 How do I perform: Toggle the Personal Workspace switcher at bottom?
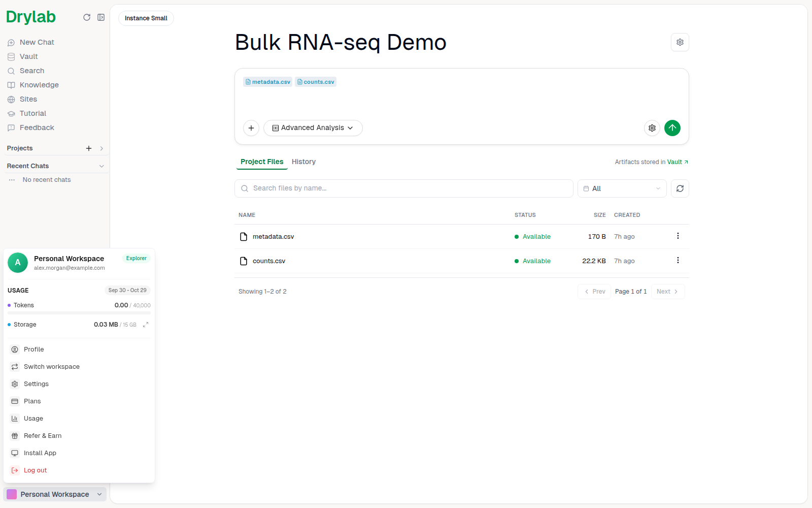point(55,494)
